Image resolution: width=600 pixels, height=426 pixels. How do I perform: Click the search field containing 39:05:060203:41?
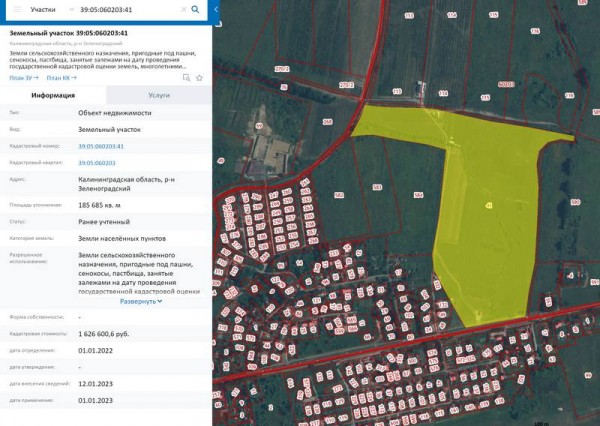(128, 10)
